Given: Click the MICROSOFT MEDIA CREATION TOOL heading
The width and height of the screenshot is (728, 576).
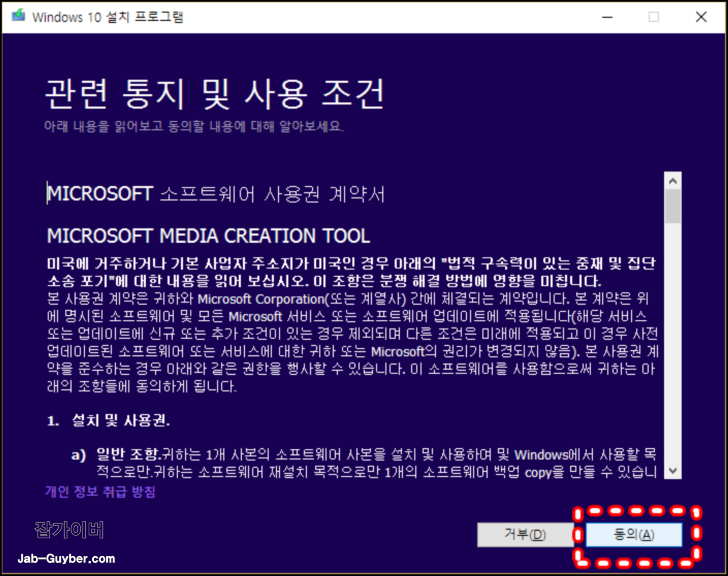Looking at the screenshot, I should point(208,236).
